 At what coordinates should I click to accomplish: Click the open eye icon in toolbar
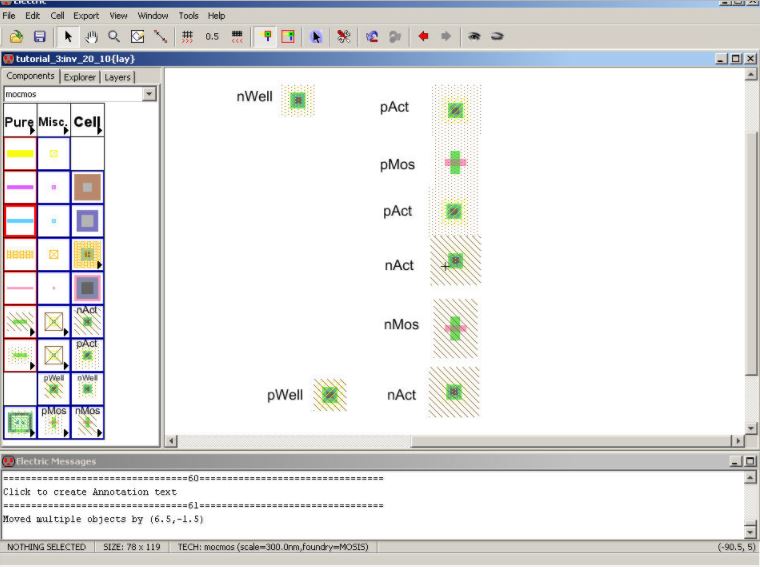[x=474, y=36]
